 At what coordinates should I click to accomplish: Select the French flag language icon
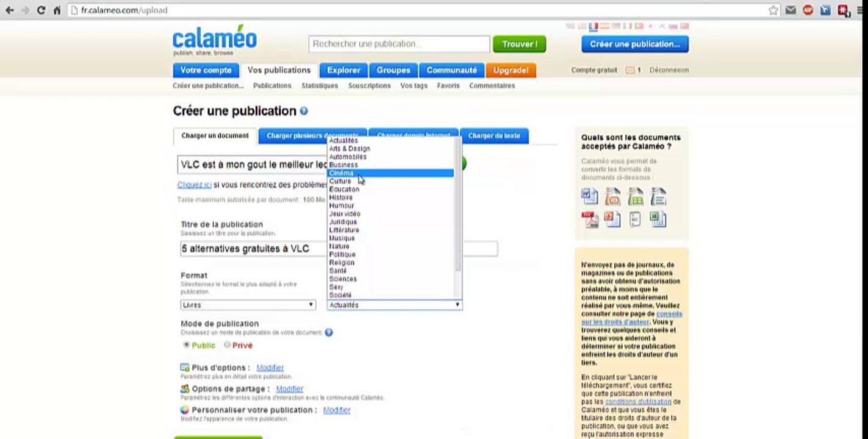[x=593, y=26]
